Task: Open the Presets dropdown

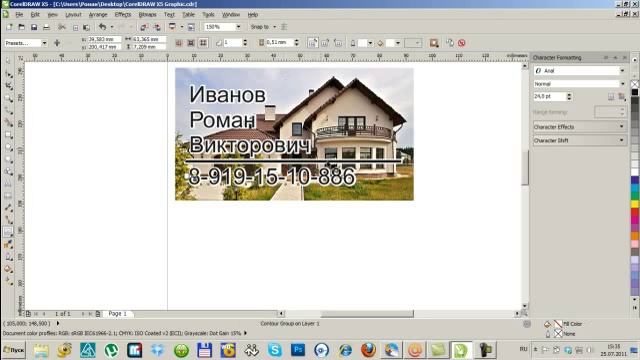Action: pos(44,43)
